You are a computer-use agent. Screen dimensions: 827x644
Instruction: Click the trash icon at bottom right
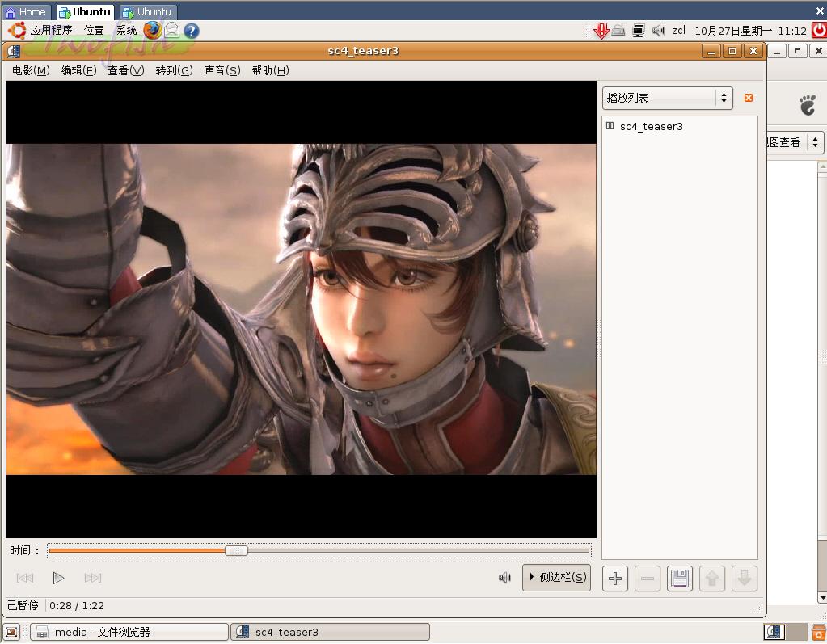click(x=819, y=632)
